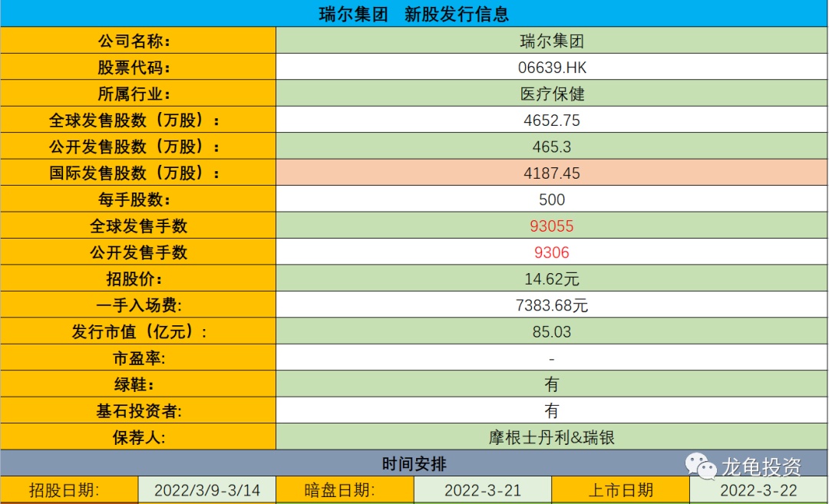
Task: Select the stock code cell 06639.HK
Action: pos(551,67)
